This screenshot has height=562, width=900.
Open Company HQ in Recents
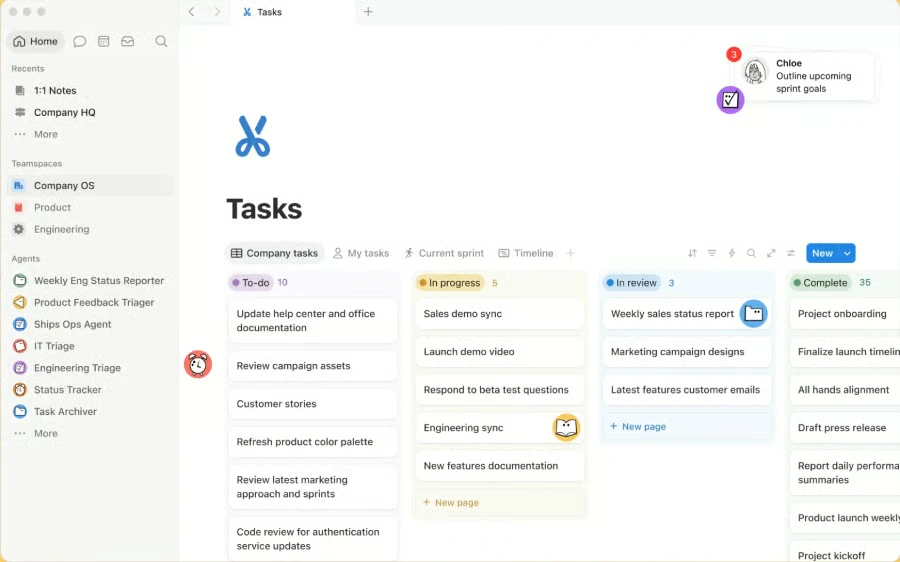point(91,113)
